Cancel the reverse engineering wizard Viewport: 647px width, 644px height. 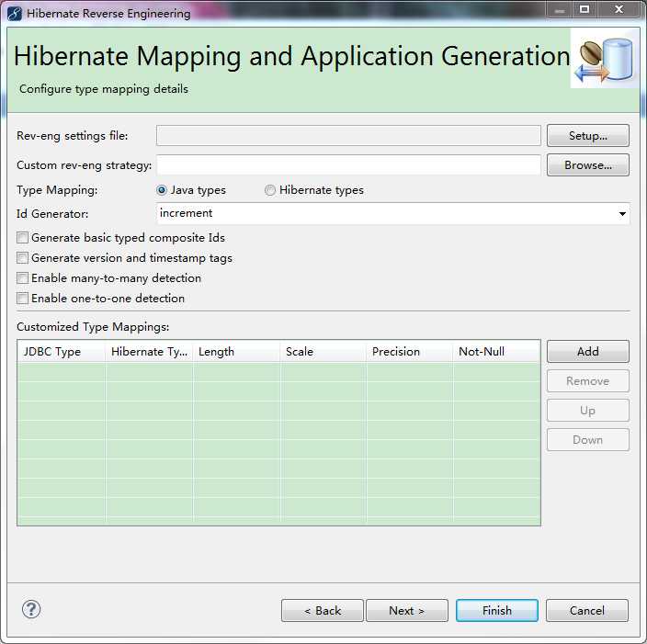point(587,611)
